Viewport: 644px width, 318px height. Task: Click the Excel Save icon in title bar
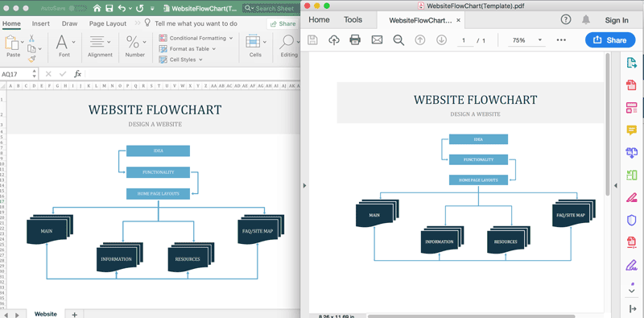[x=109, y=8]
